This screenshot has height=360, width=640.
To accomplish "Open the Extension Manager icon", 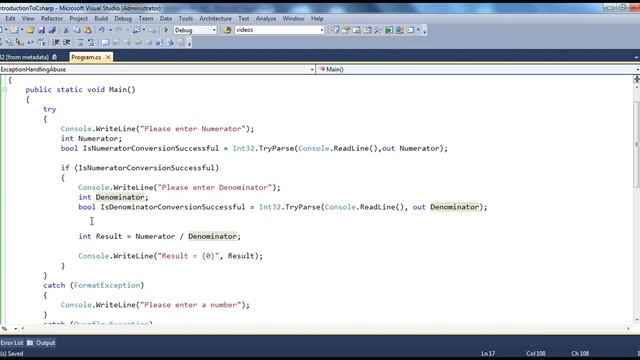I will (x=400, y=30).
